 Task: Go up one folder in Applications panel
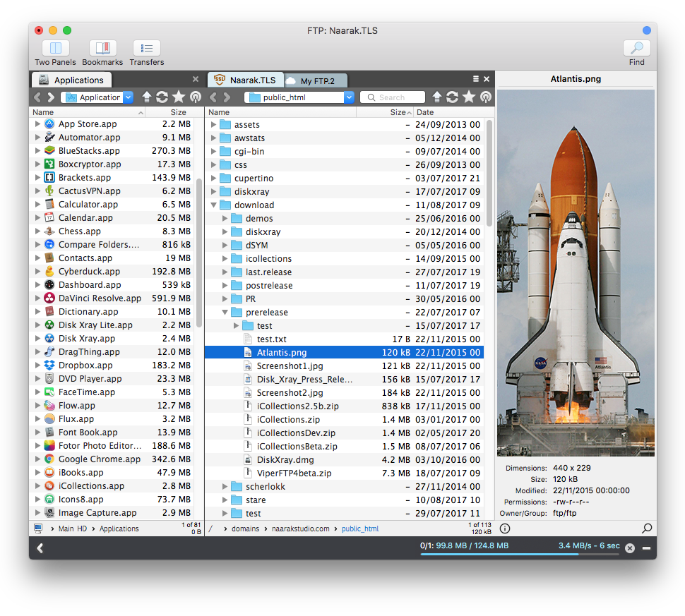[x=147, y=97]
